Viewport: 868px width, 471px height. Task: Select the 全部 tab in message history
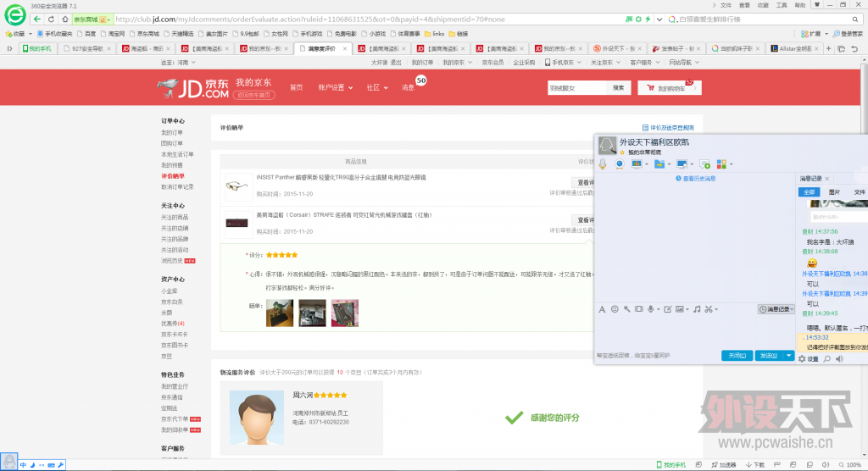coord(809,192)
